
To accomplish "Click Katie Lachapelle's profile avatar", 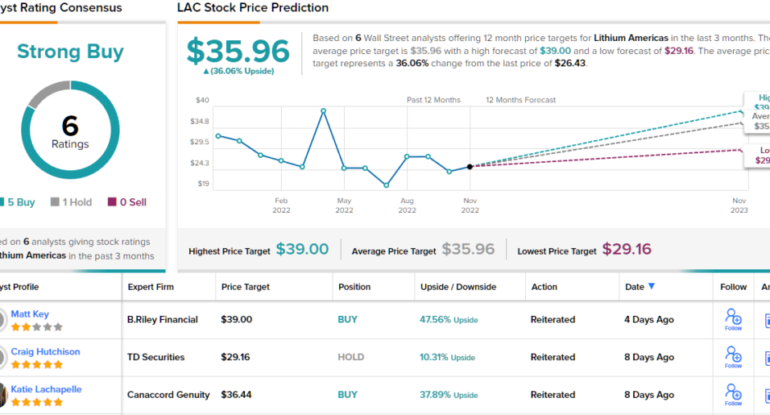I will [1, 395].
